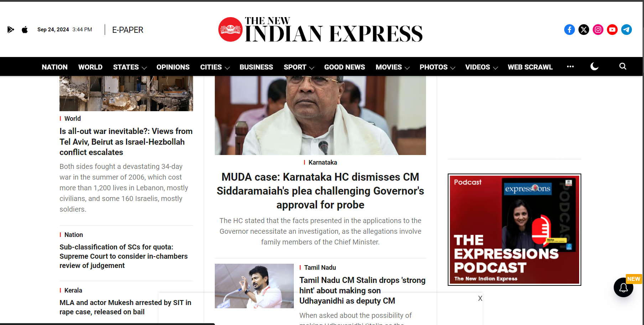Open the three-dots more menu

pos(570,67)
